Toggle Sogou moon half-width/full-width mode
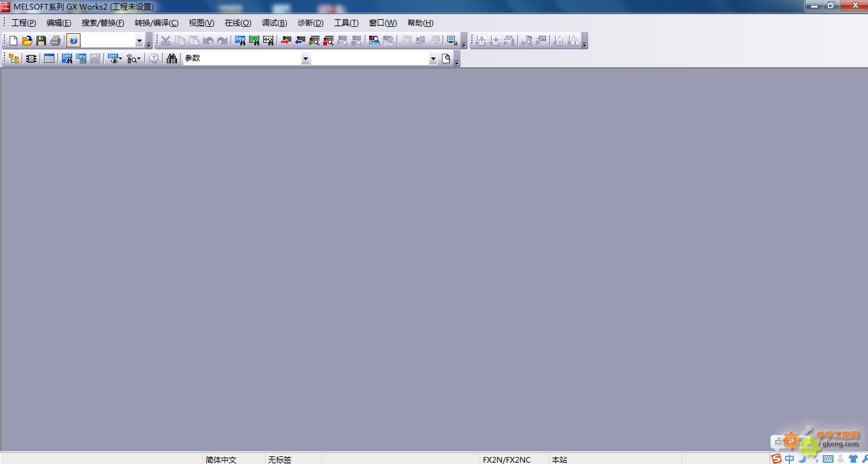This screenshot has width=868, height=464. (x=802, y=459)
